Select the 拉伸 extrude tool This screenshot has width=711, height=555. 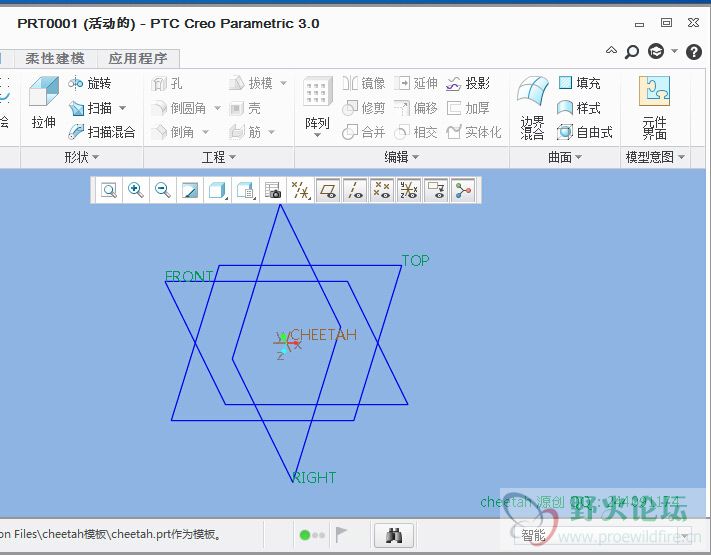click(44, 103)
